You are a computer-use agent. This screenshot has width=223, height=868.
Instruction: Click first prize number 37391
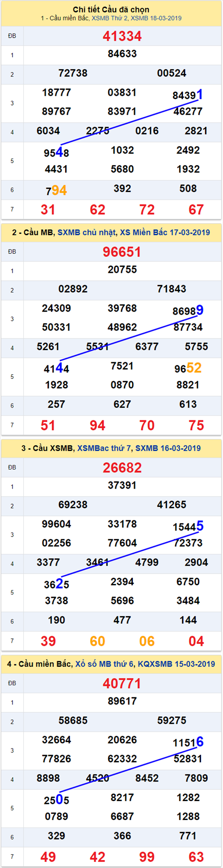coord(122,485)
